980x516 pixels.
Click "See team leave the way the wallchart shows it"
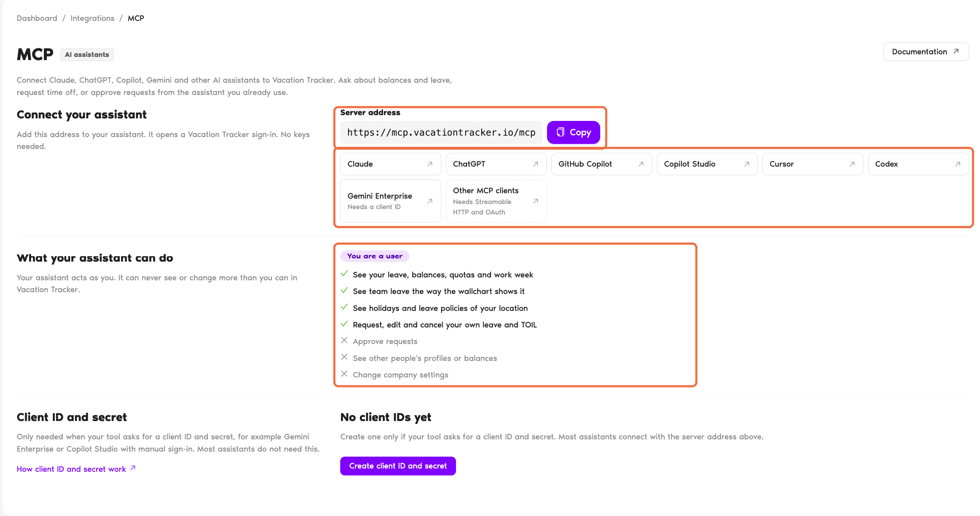click(x=438, y=291)
